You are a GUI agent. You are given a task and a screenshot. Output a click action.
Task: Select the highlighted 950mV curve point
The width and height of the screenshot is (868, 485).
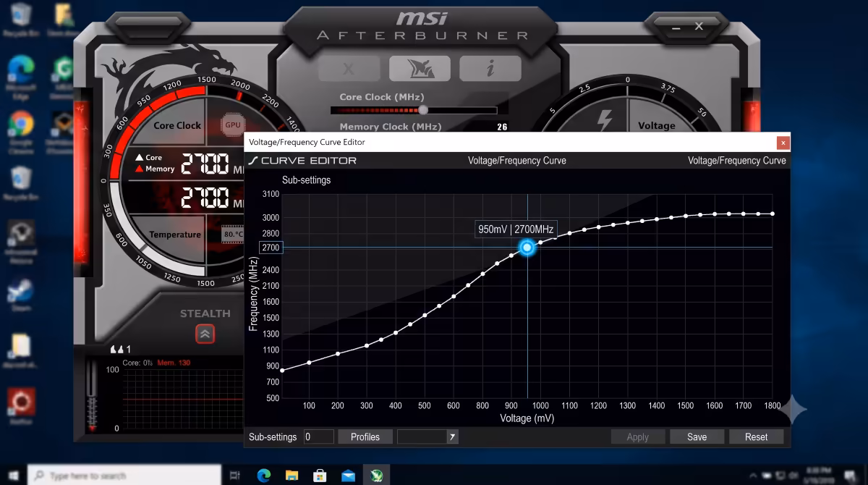point(527,248)
